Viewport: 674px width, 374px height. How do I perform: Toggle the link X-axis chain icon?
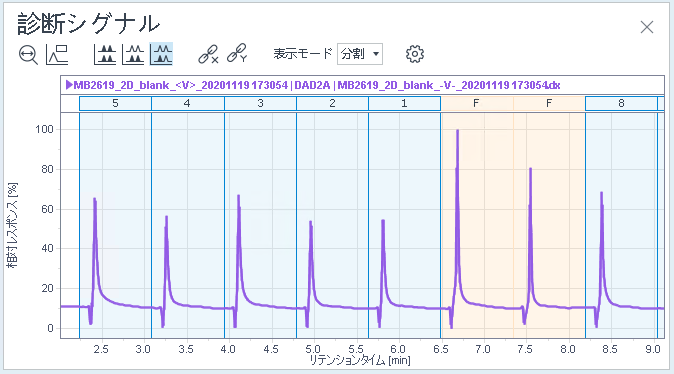pyautogui.click(x=208, y=54)
